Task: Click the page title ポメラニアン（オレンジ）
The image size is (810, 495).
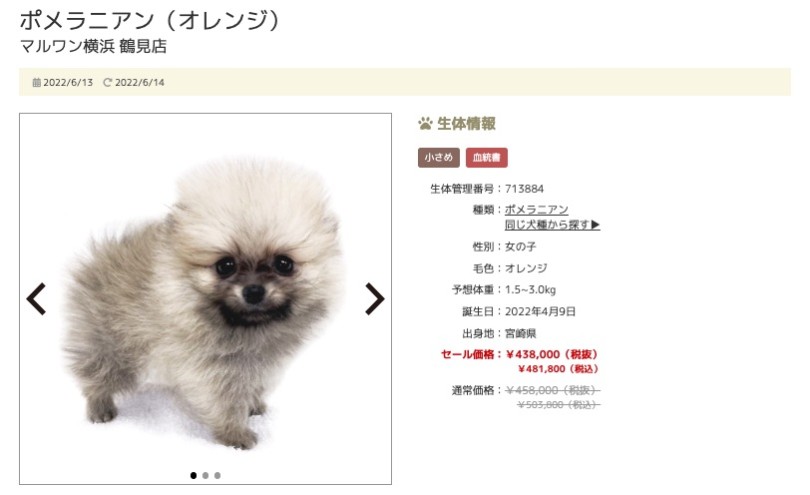Action: click(152, 20)
